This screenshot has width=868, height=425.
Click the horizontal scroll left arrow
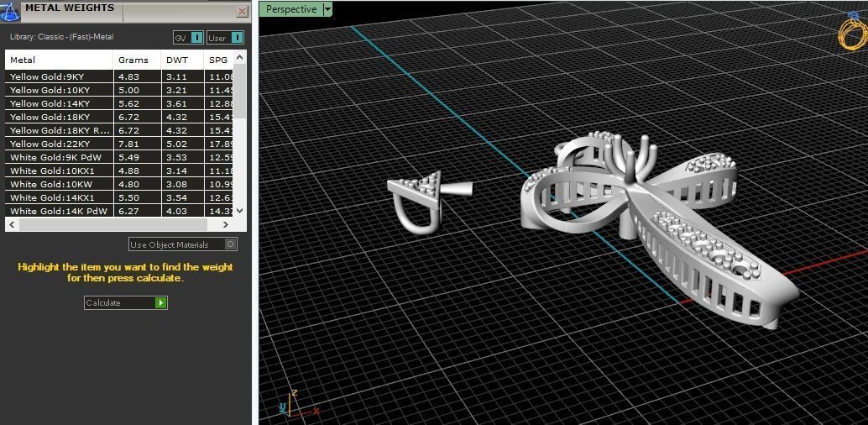pyautogui.click(x=13, y=224)
